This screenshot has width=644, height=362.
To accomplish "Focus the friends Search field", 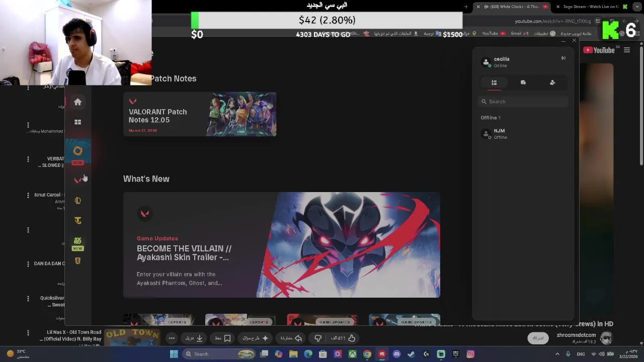I will pos(523,102).
